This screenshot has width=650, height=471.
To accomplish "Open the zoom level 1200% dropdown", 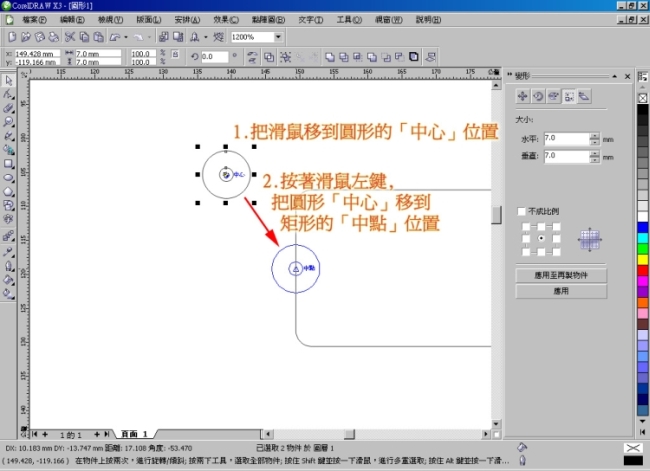I will tap(278, 37).
